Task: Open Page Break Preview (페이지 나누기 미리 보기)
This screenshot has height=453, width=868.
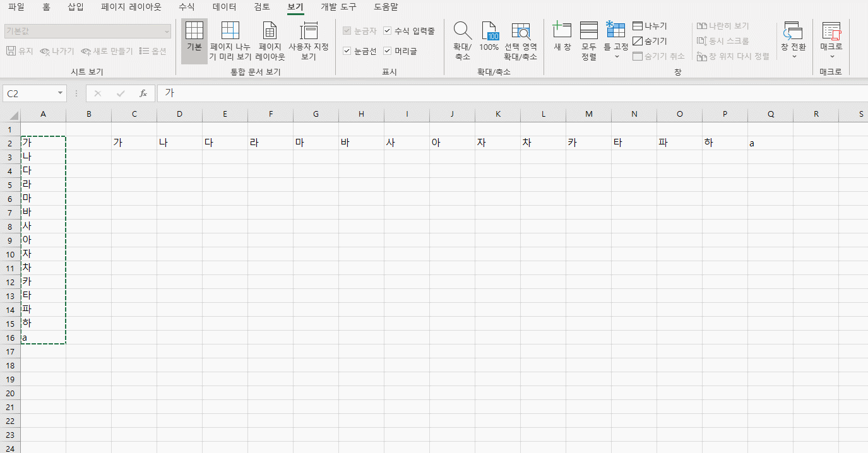Action: pyautogui.click(x=230, y=41)
